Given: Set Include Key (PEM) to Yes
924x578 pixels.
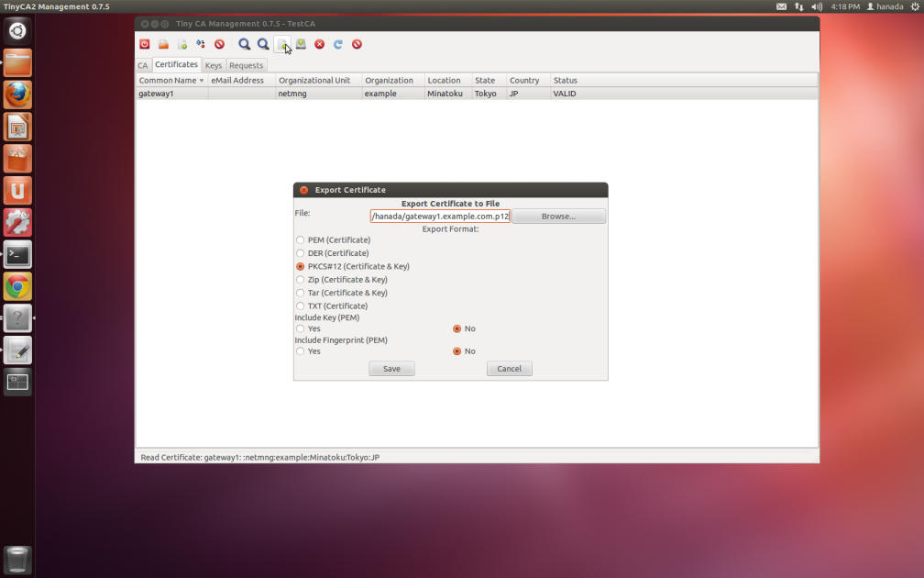Looking at the screenshot, I should (301, 328).
